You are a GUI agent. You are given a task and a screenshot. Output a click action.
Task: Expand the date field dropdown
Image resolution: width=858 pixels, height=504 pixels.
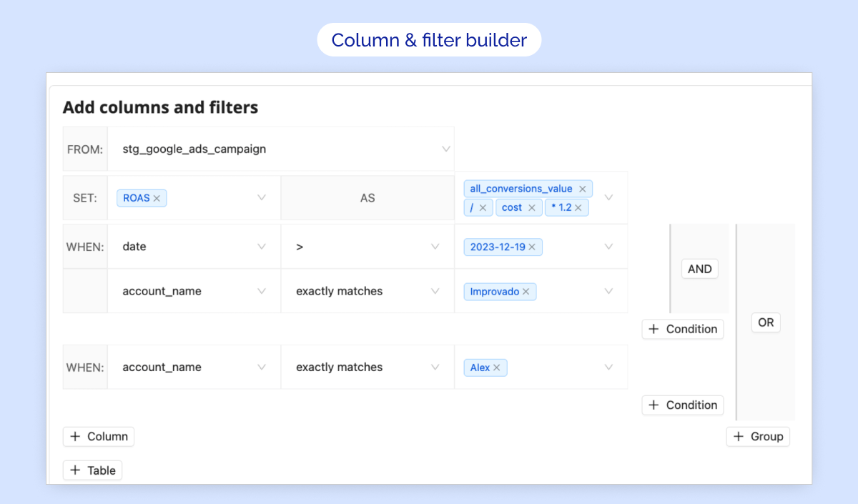pyautogui.click(x=262, y=247)
